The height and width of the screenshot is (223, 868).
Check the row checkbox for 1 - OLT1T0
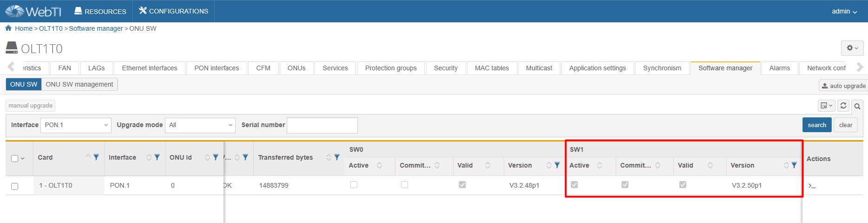pos(14,186)
